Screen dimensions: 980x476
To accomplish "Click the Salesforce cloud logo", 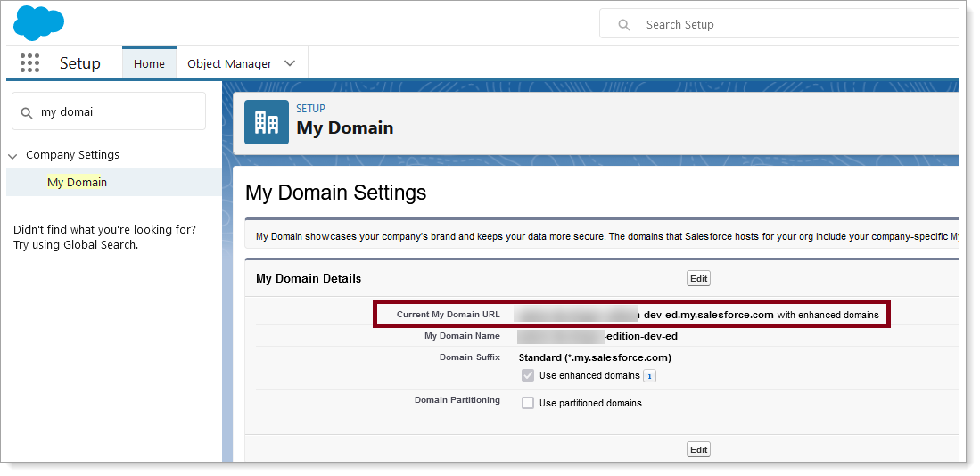I will point(38,24).
